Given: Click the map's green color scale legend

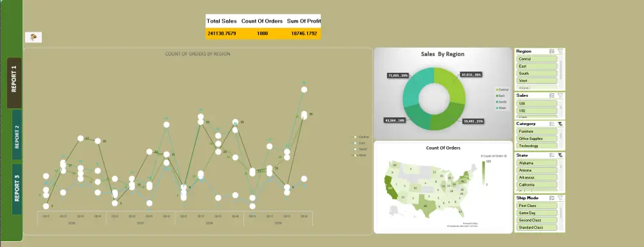Looking at the screenshot, I should coord(483,173).
